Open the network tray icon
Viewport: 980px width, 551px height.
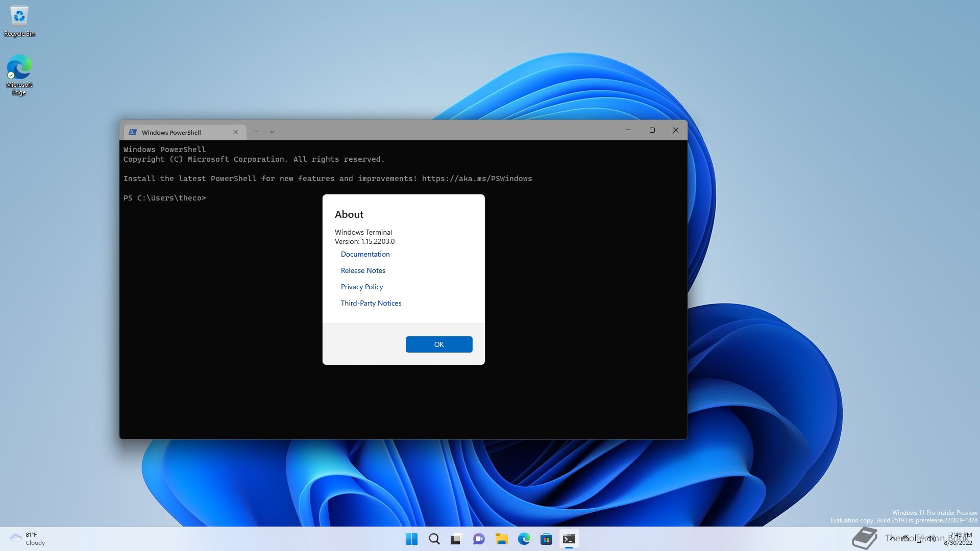tap(919, 539)
